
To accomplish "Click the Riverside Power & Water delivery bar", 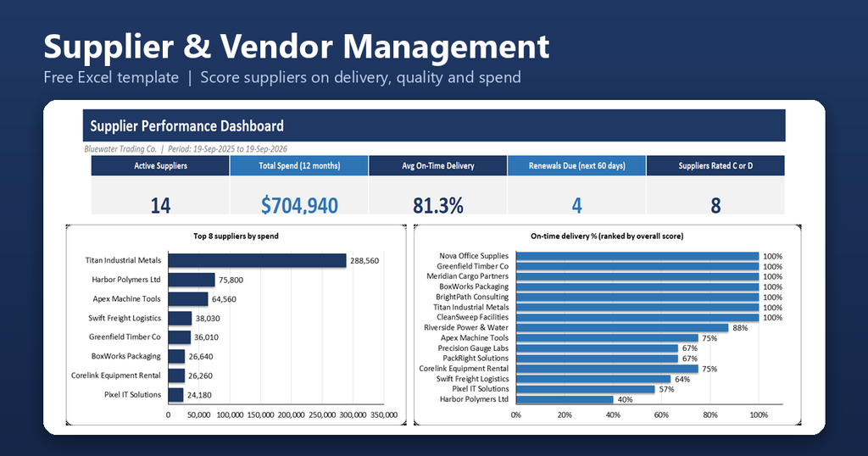I will point(622,328).
